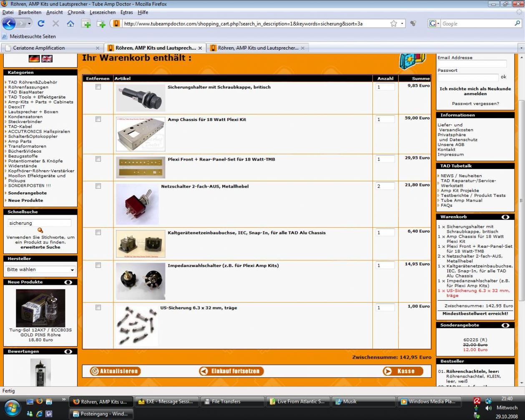Viewport: 525px width, 420px height.
Task: Launch Internet Explorer from the quick launch bar
Action: pos(40,413)
